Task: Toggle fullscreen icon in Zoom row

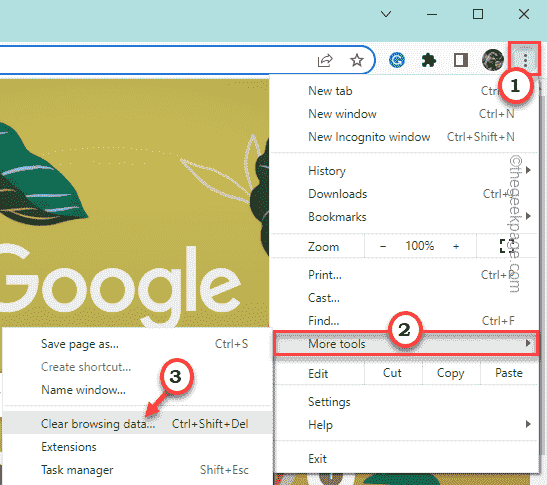Action: coord(507,246)
